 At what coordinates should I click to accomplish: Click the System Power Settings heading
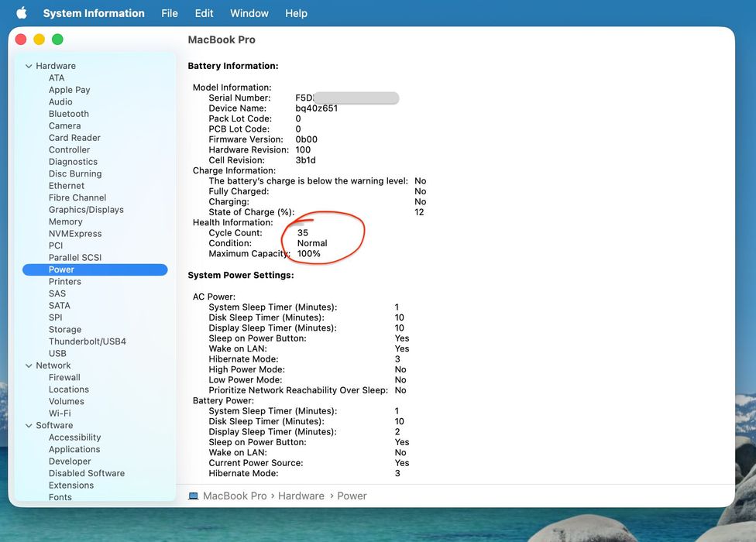tap(241, 275)
